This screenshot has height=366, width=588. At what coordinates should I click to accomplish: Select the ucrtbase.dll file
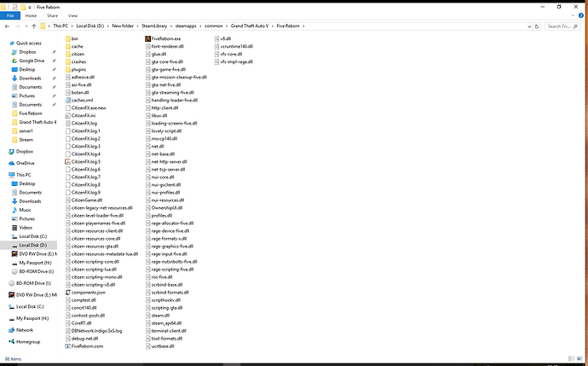click(160, 346)
